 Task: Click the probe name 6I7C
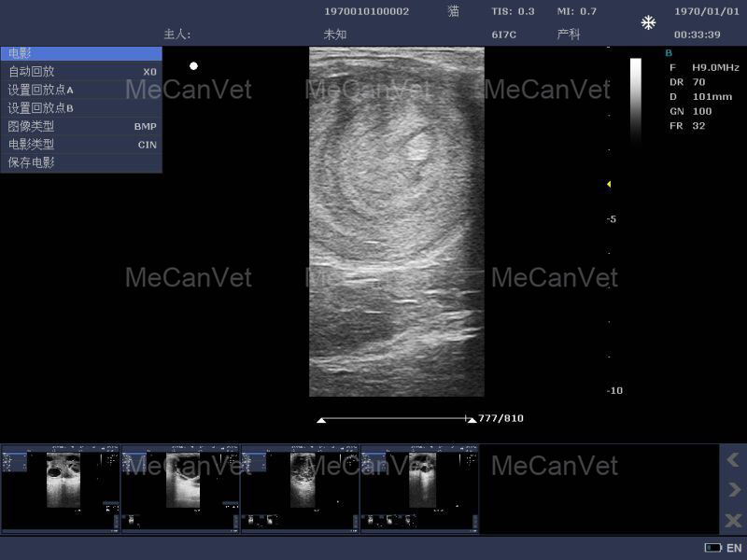[x=503, y=35]
